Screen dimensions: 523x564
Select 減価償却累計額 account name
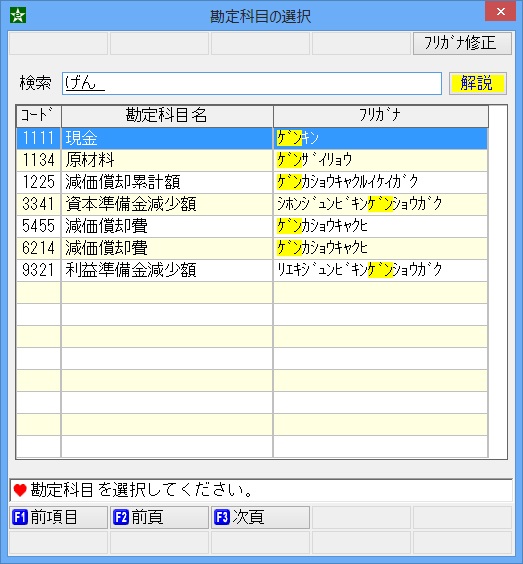tap(167, 182)
